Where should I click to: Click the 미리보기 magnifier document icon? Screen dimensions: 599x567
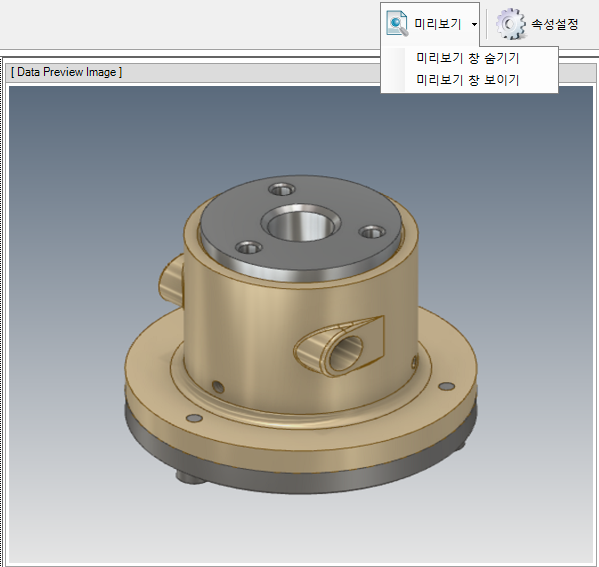pos(397,23)
